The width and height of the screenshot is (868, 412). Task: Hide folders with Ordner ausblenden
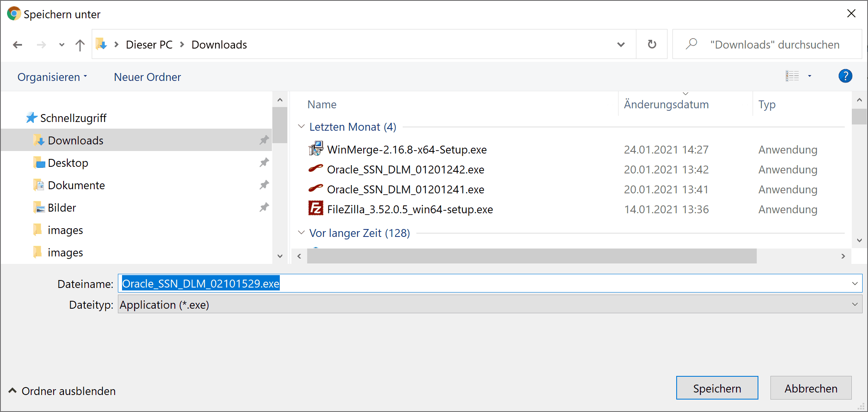[62, 391]
